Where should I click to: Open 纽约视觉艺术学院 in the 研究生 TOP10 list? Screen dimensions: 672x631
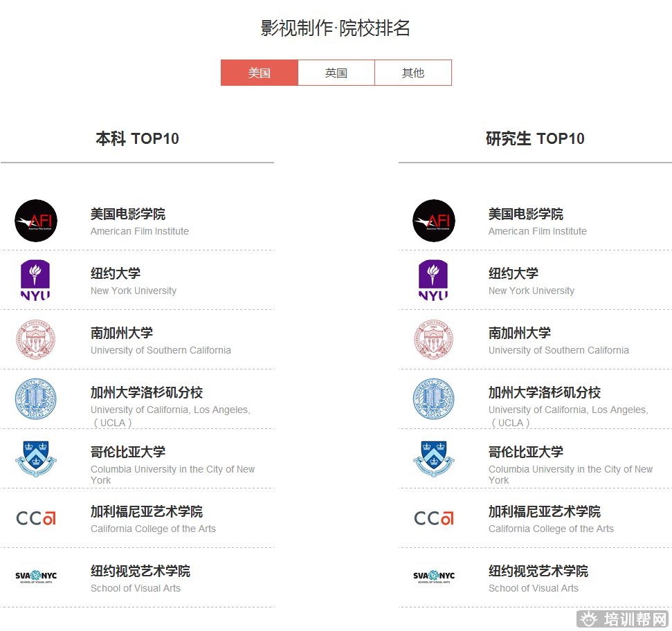[538, 571]
